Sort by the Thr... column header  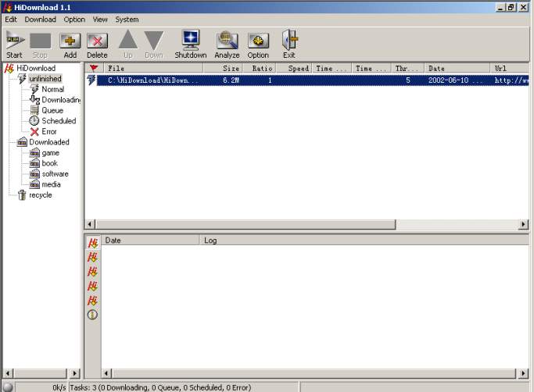[x=407, y=69]
